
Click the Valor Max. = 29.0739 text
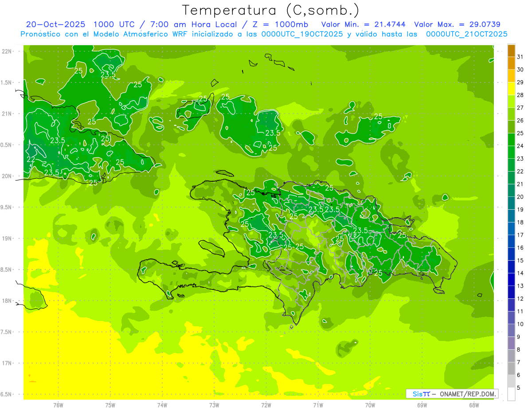pos(457,24)
